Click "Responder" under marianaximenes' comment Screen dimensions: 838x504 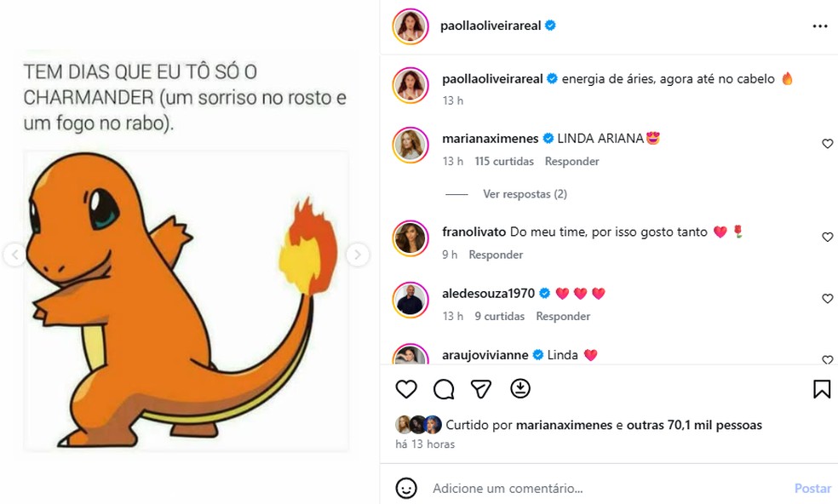tap(571, 161)
